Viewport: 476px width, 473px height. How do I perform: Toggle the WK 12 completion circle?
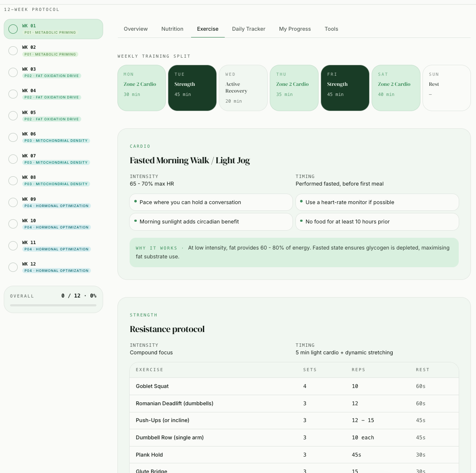tap(13, 268)
